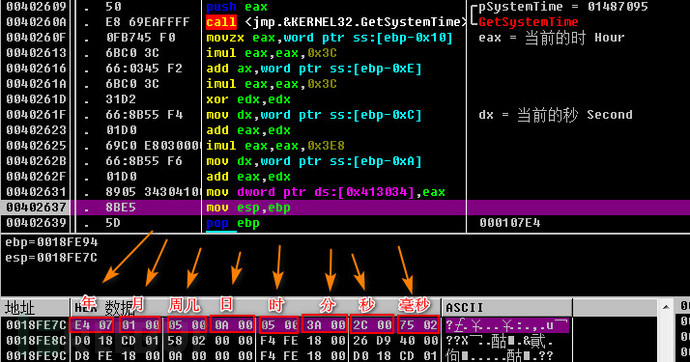This screenshot has width=690, height=362.
Task: Click address 0040260A in the disassembly
Action: pyautogui.click(x=36, y=22)
